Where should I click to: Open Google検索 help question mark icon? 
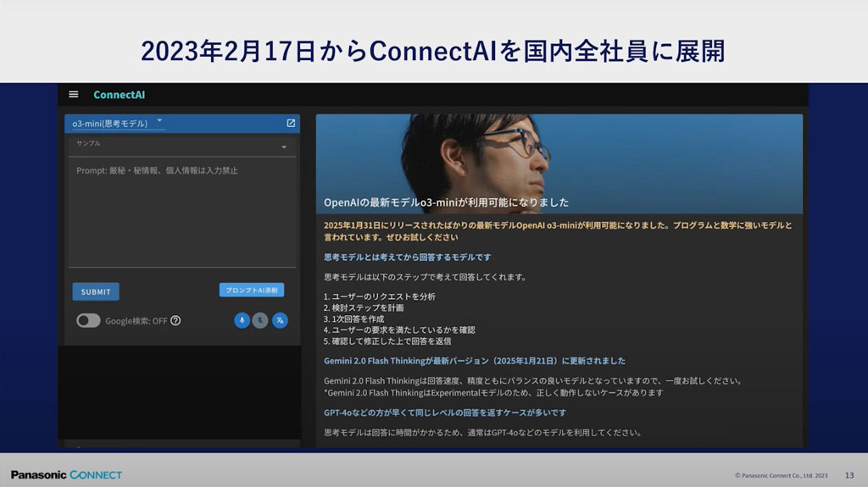pos(175,320)
